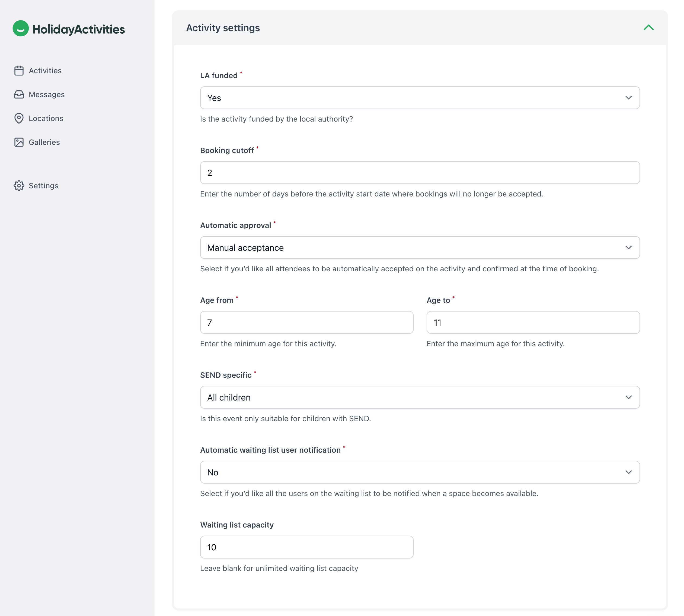Viewport: 684px width, 616px height.
Task: Open the SEND specific dropdown
Action: pyautogui.click(x=420, y=397)
